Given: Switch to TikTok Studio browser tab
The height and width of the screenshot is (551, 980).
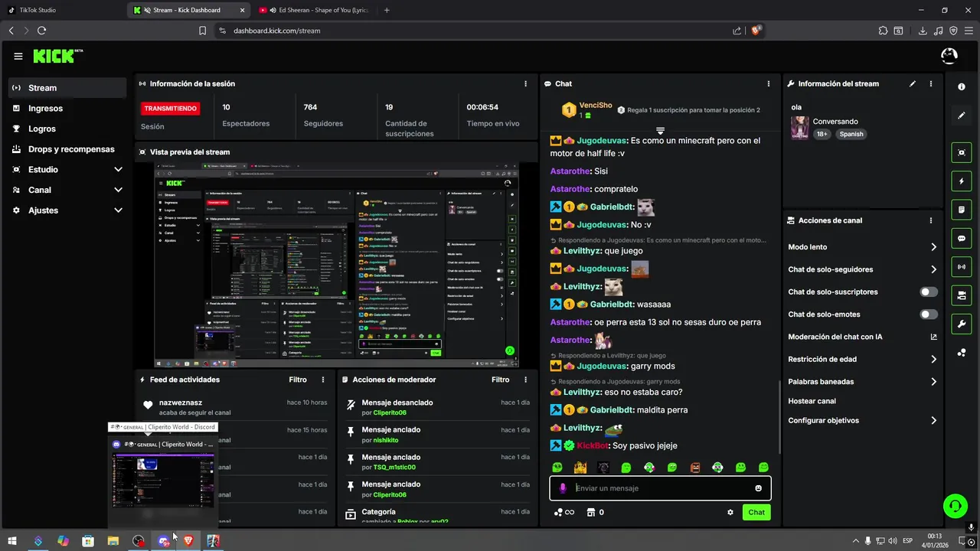Looking at the screenshot, I should [61, 10].
